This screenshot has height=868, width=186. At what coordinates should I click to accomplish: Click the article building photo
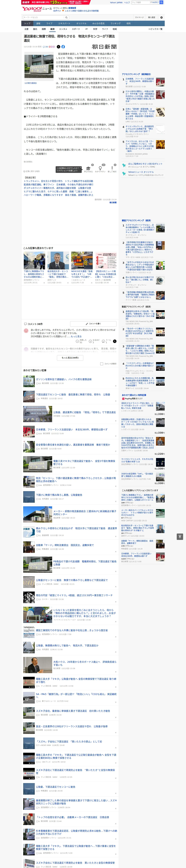click(39, 67)
